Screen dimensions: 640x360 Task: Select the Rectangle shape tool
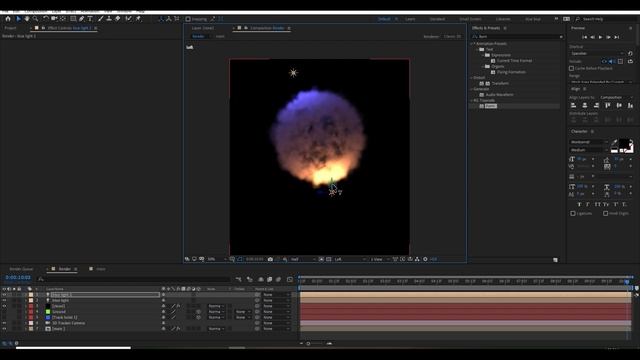pyautogui.click(x=73, y=19)
